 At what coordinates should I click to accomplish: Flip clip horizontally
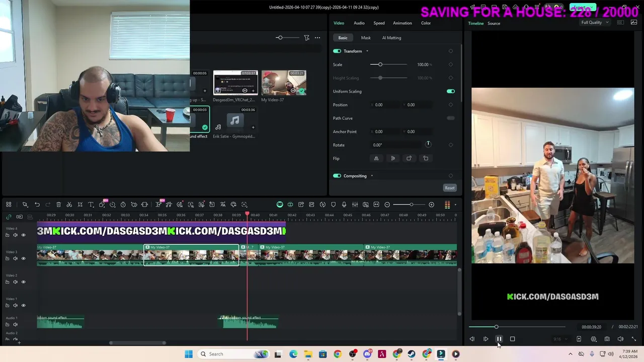point(376,158)
